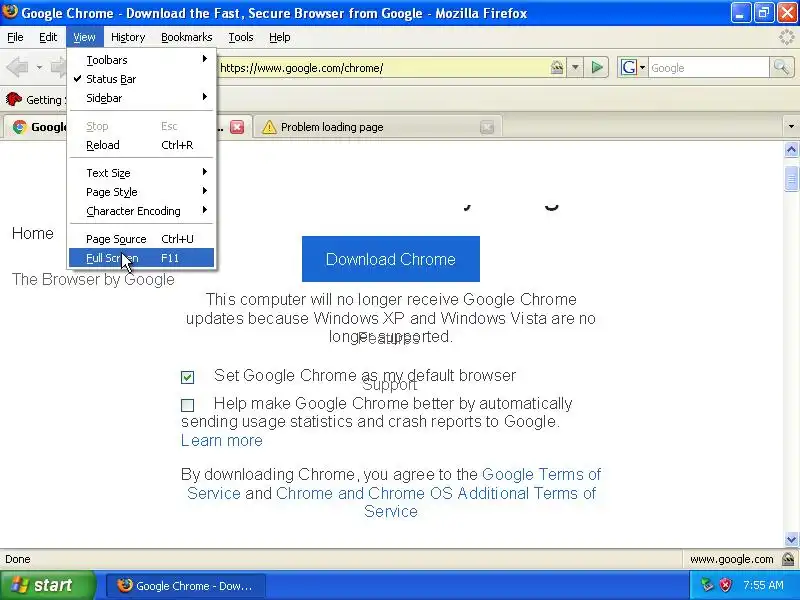Click the lock icon in address bar
Screen dimensions: 800x600
(557, 67)
